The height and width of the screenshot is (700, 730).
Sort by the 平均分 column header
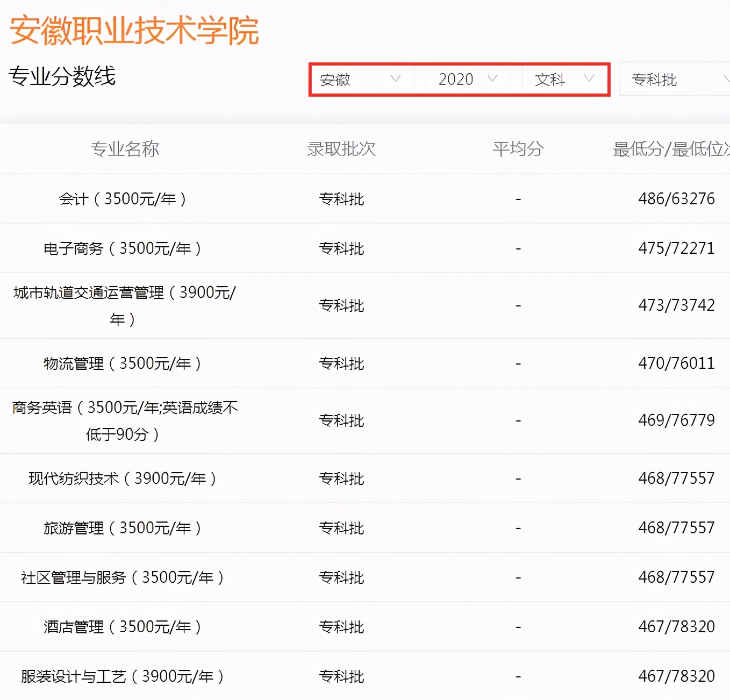coord(517,149)
